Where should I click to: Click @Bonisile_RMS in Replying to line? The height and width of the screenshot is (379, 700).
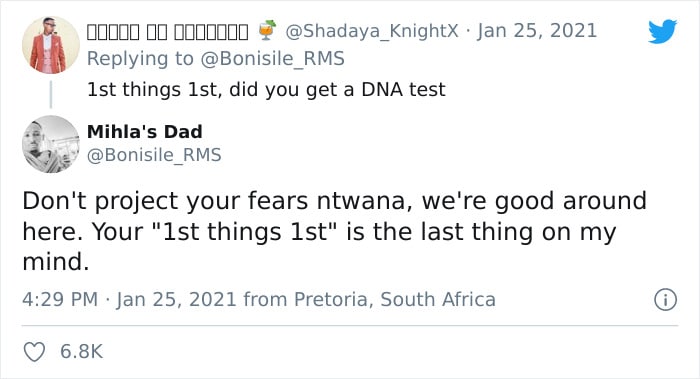[x=272, y=58]
